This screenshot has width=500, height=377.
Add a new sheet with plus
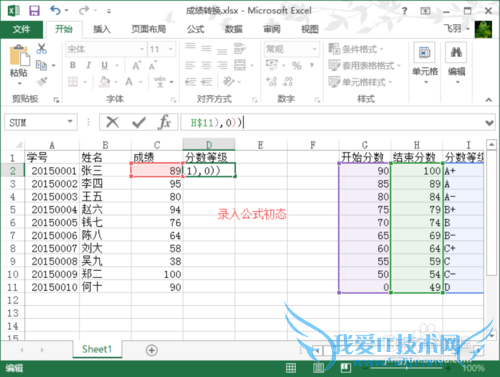152,350
